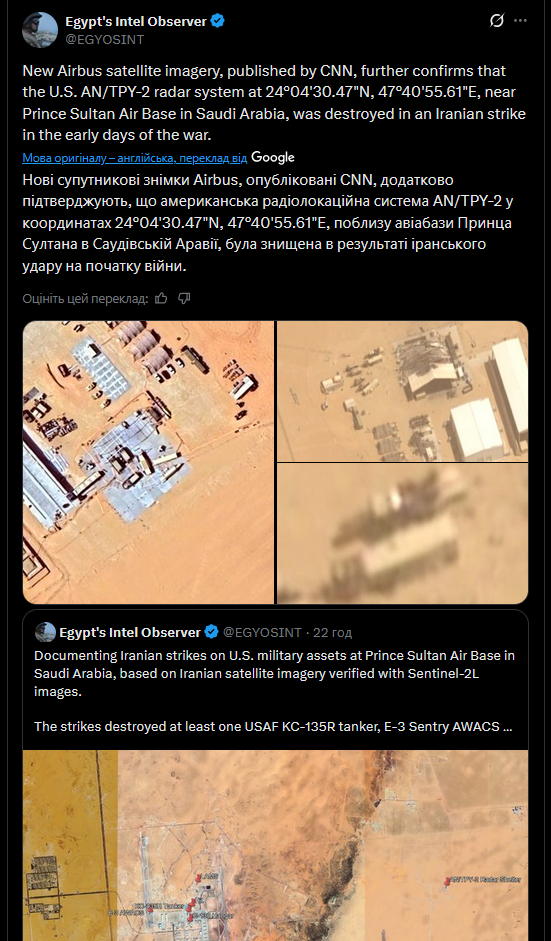Open the @EGYOSINT handle link

104,39
